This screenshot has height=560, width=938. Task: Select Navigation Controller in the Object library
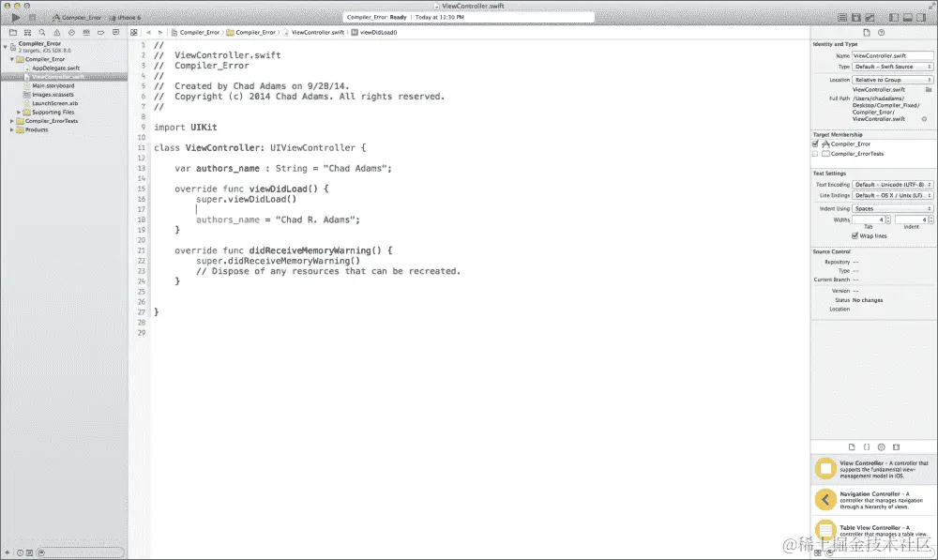coord(874,500)
